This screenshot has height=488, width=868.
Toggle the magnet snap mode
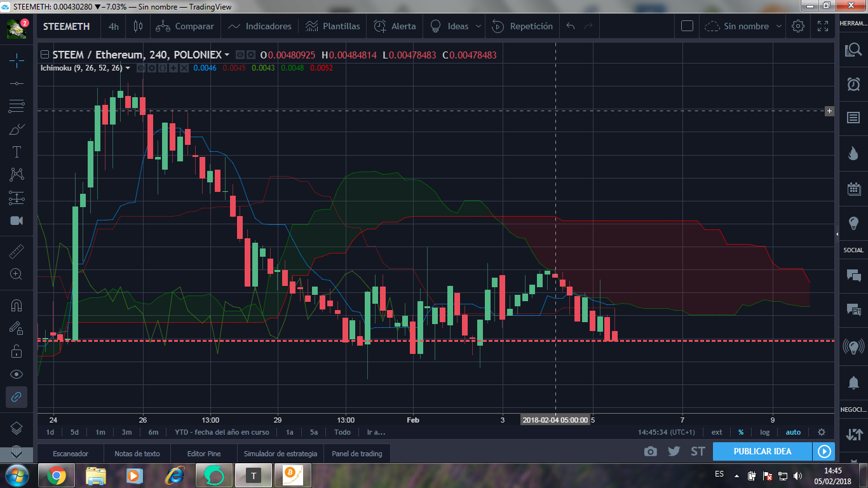[17, 306]
